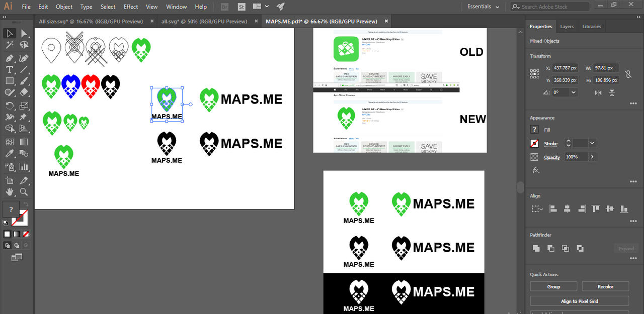Image resolution: width=644 pixels, height=314 pixels.
Task: Select the Lasso tool
Action: [x=24, y=46]
